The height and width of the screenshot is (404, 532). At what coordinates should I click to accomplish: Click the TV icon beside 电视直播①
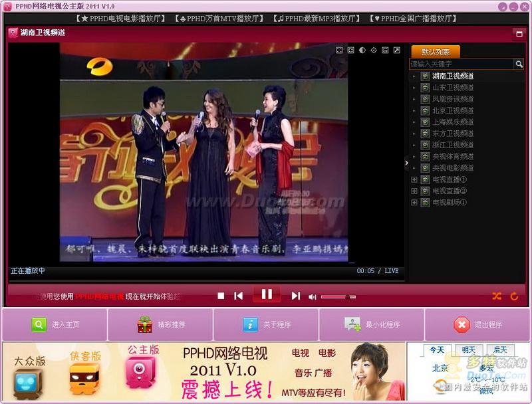pyautogui.click(x=425, y=179)
